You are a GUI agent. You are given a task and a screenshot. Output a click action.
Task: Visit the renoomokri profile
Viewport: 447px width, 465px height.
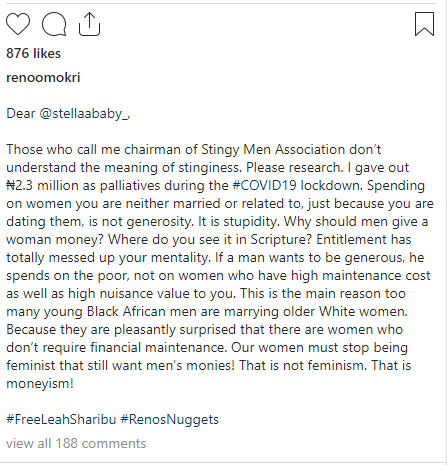43,77
